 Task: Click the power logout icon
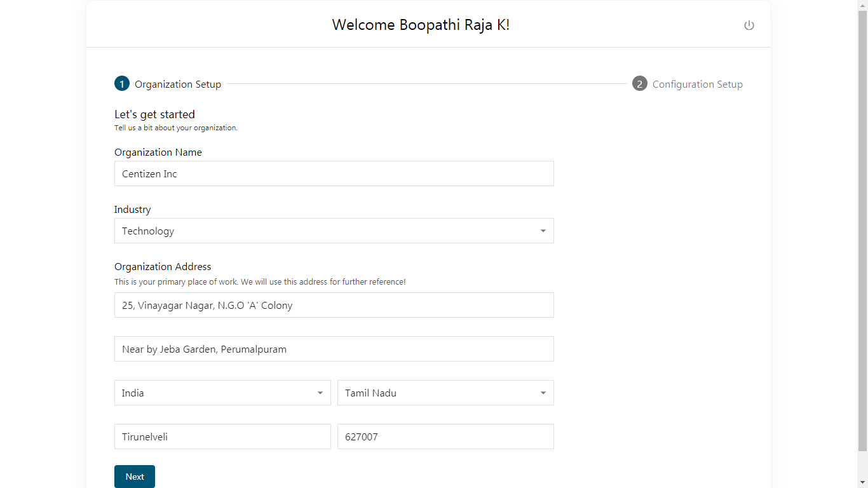click(x=749, y=25)
